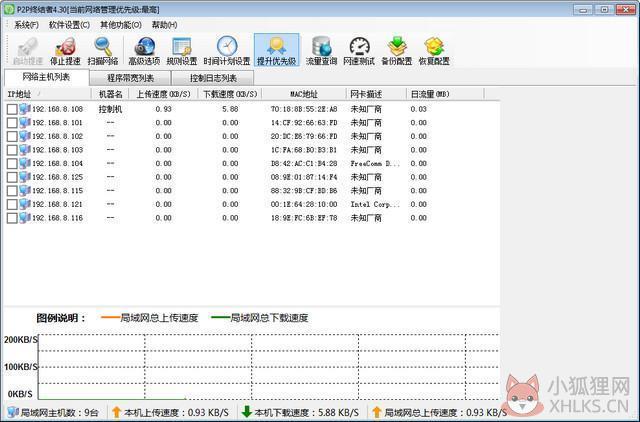Click the Intel Corp... adapter description
Image resolution: width=640 pixels, height=422 pixels.
click(x=375, y=204)
